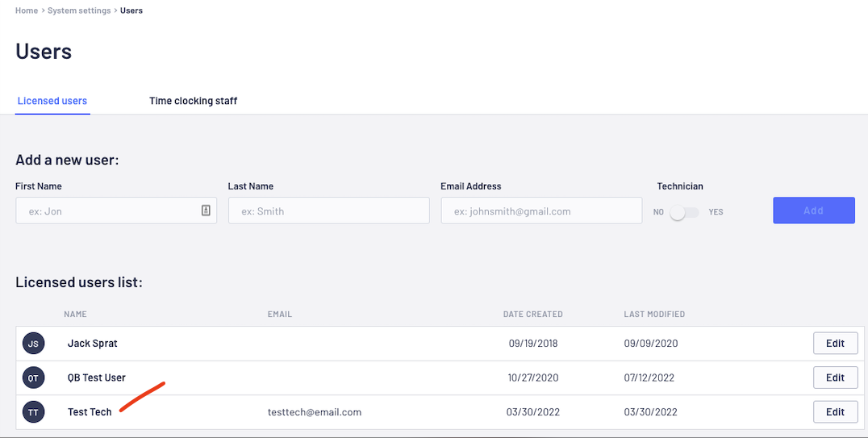Edit the Jack Sprat user

[836, 344]
